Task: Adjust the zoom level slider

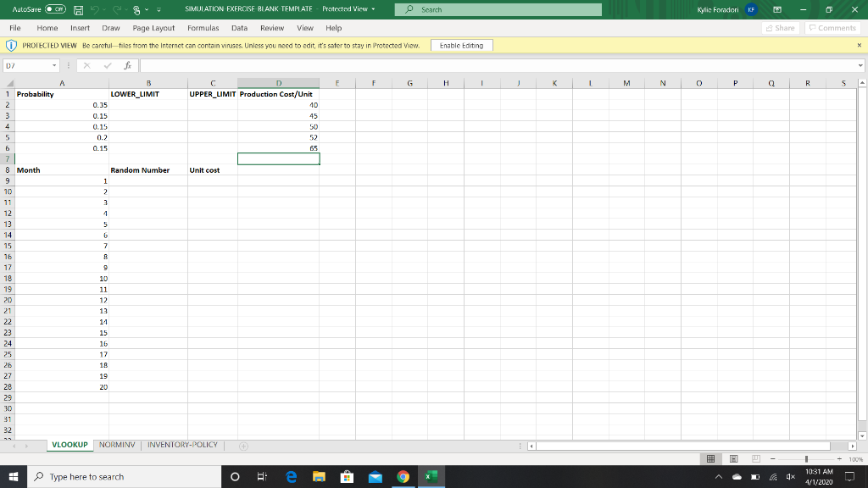Action: 807,458
